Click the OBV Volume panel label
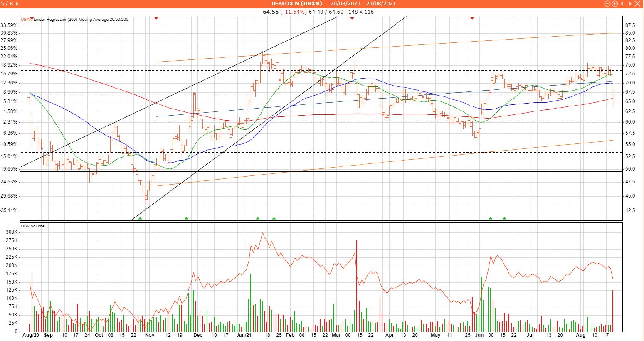The height and width of the screenshot is (341, 644). [x=33, y=226]
